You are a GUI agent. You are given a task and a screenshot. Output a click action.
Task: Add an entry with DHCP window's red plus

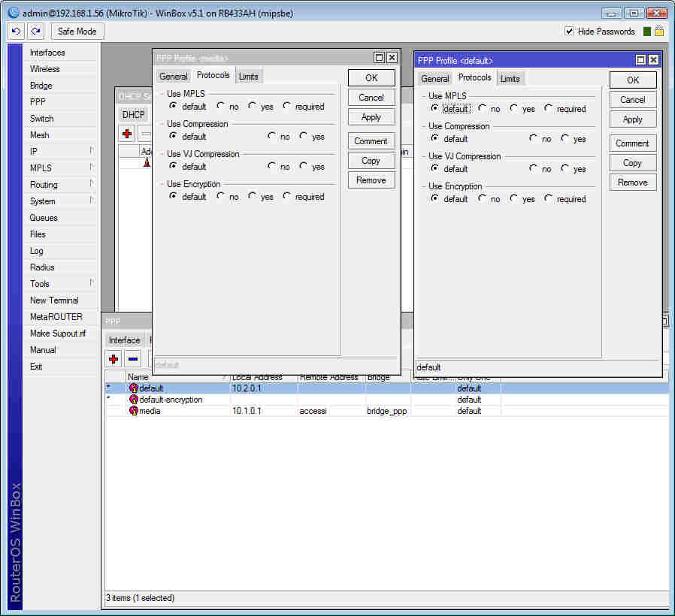coord(127,134)
